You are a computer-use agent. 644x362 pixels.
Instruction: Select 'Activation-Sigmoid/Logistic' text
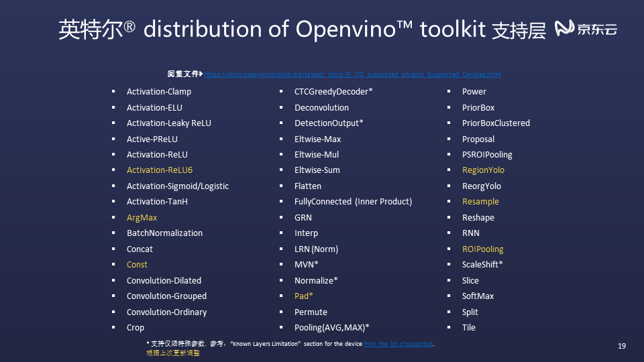tap(177, 186)
